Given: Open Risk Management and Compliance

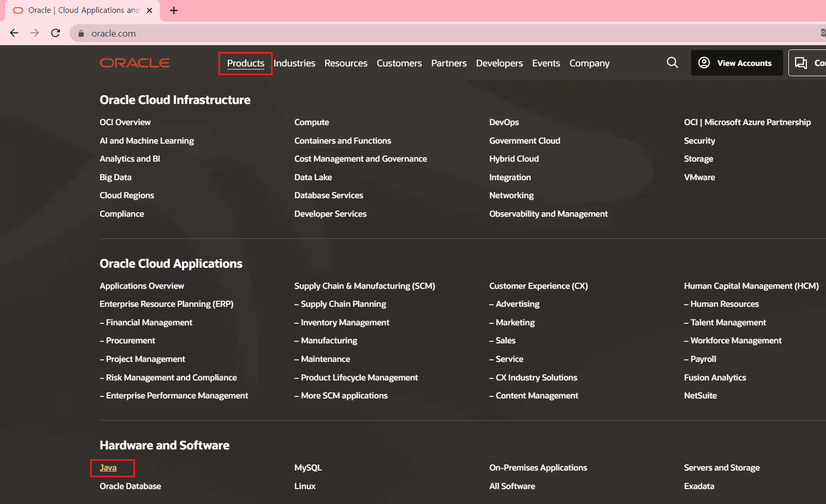Looking at the screenshot, I should point(168,377).
